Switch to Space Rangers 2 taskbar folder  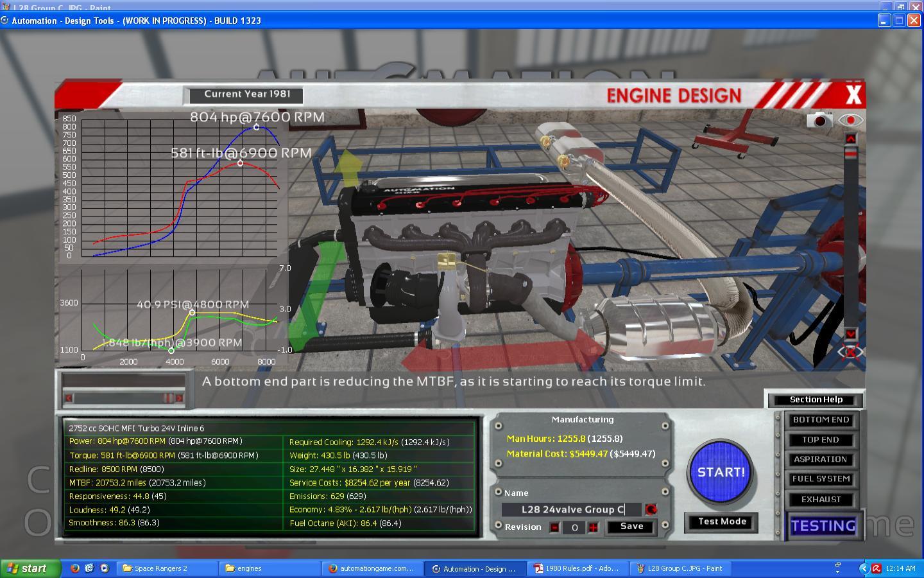[167, 568]
